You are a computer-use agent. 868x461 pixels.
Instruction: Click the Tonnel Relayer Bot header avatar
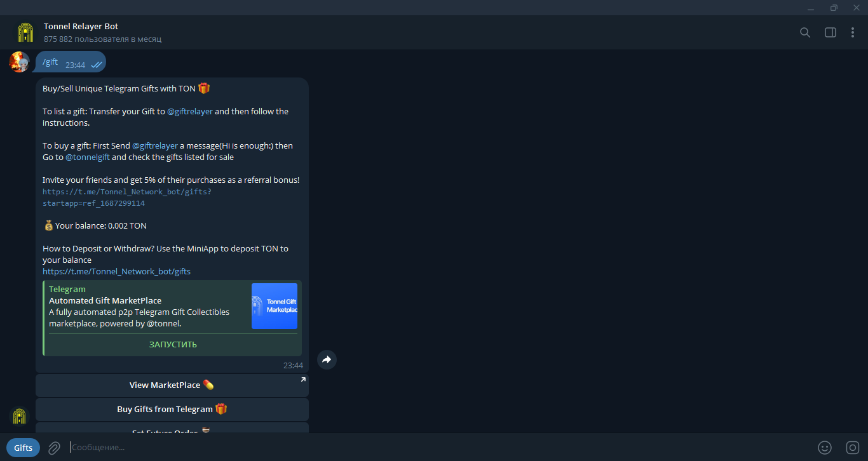[25, 32]
